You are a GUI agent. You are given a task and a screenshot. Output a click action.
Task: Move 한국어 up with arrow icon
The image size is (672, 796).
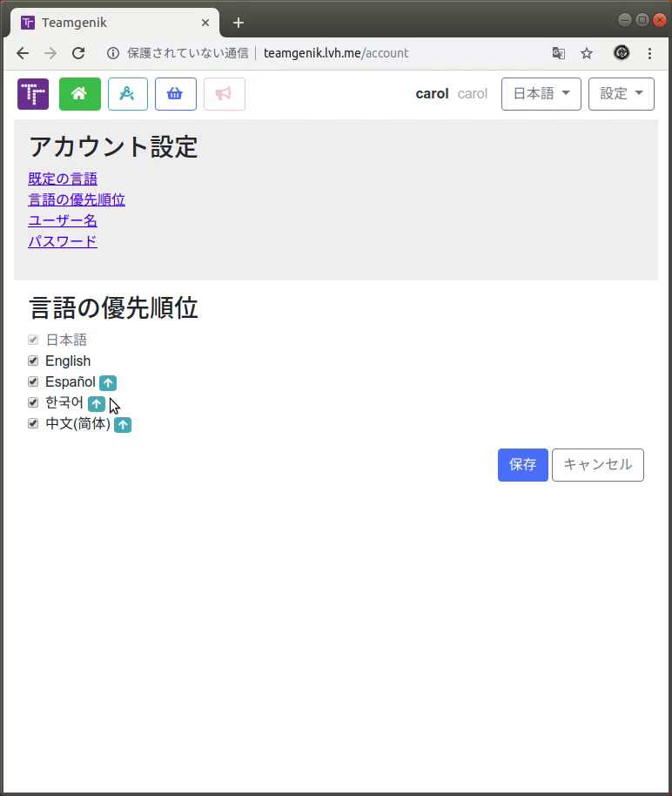97,403
